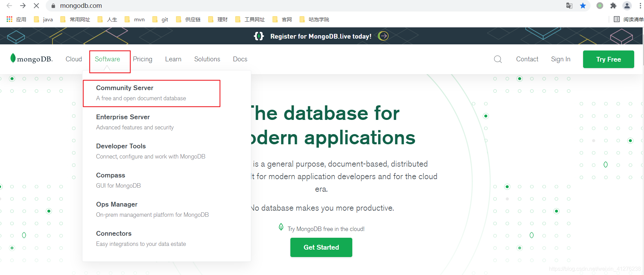Click the green Get Started button
The width and height of the screenshot is (644, 275).
(321, 247)
